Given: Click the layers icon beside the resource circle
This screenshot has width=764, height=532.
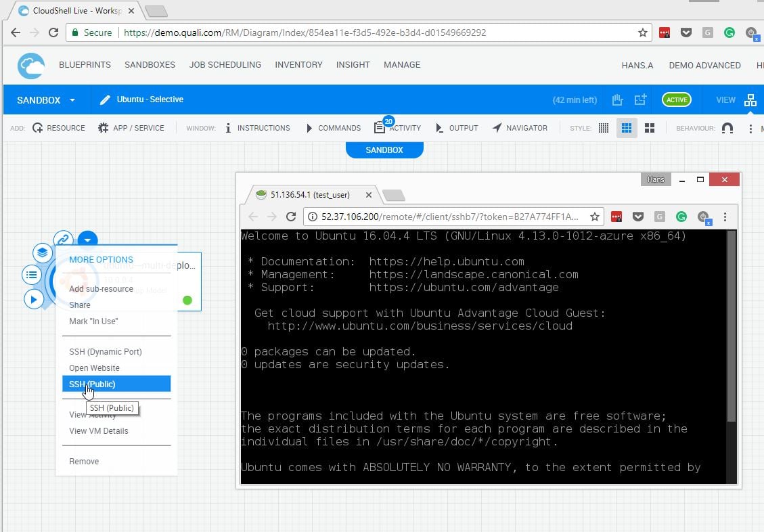Looking at the screenshot, I should click(x=42, y=252).
